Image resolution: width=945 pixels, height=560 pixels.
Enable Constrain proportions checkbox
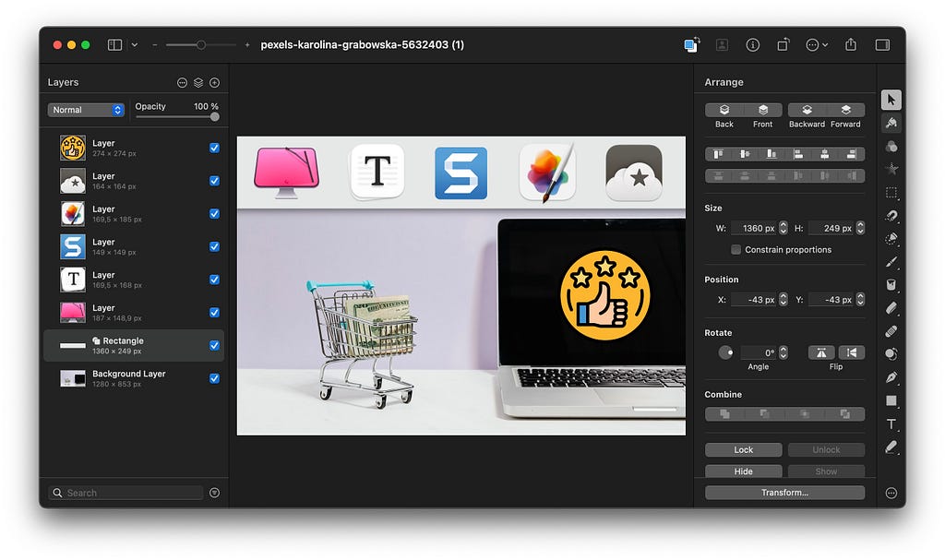pyautogui.click(x=736, y=250)
